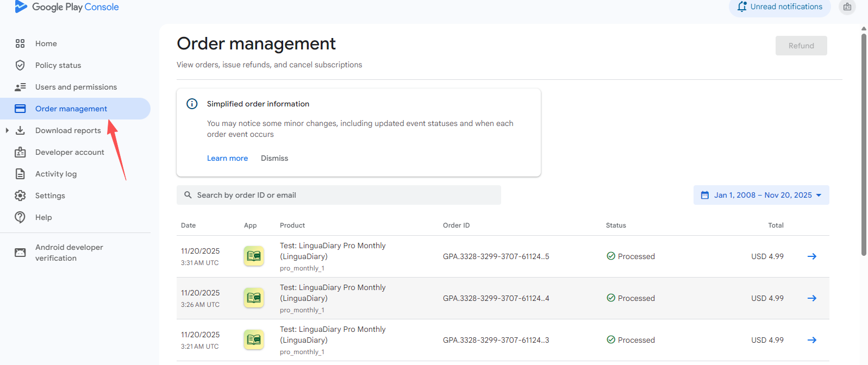This screenshot has height=365, width=868.
Task: Dismiss the Simplified order information notice
Action: pyautogui.click(x=274, y=158)
